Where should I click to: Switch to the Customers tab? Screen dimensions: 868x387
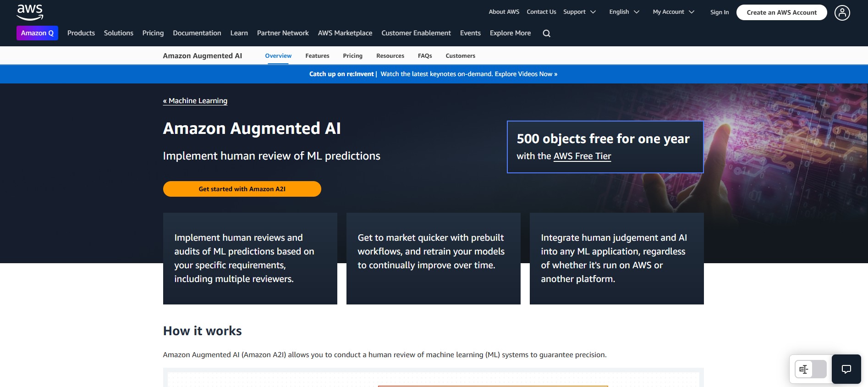[460, 56]
